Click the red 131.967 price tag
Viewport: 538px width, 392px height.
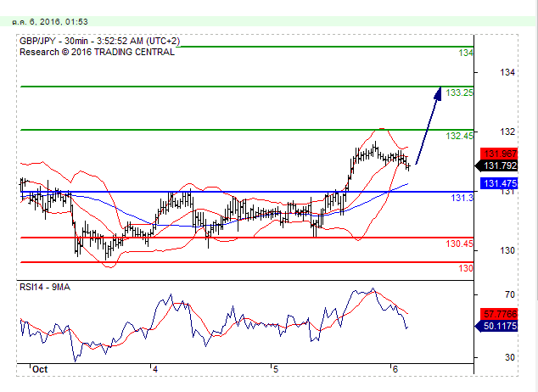pyautogui.click(x=499, y=154)
